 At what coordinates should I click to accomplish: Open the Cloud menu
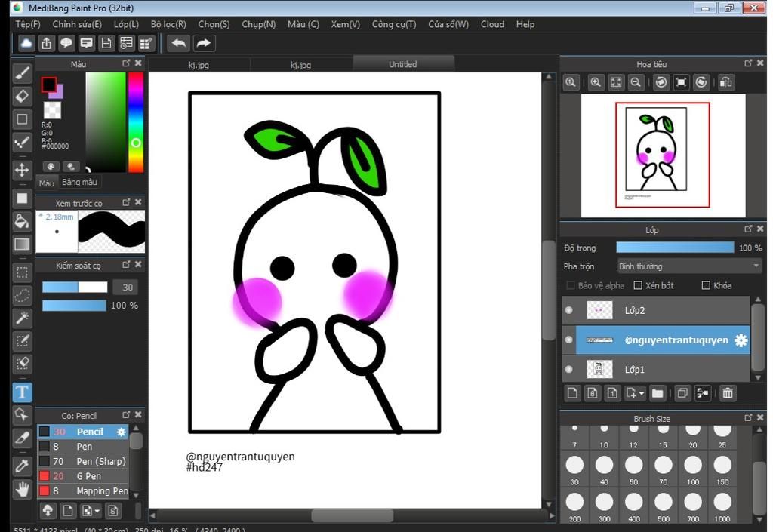coord(492,24)
